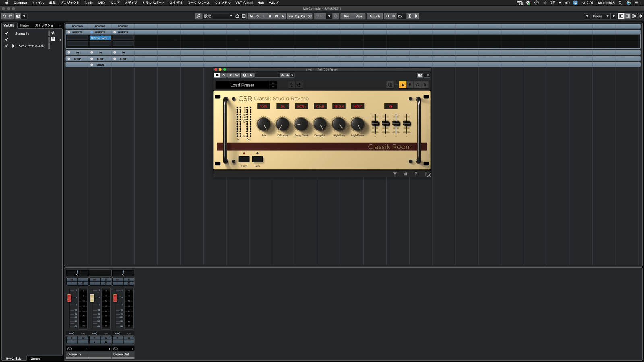Toggle the Q-Link button
644x362 pixels.
click(375, 16)
